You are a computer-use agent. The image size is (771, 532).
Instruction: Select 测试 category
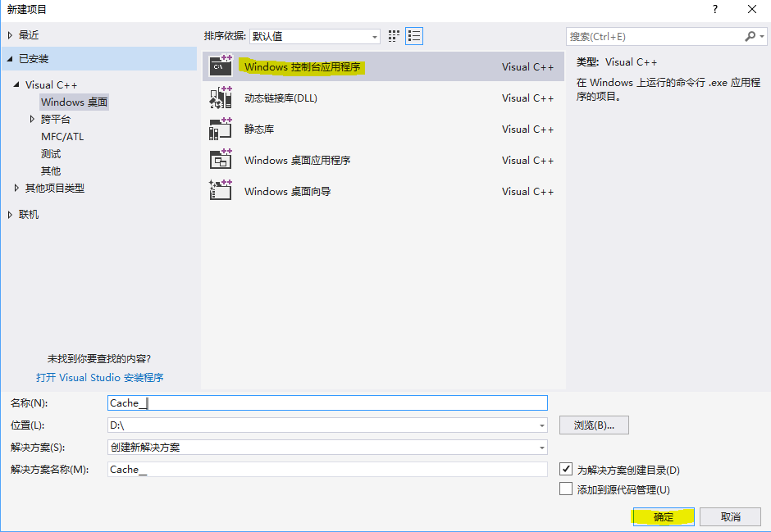pyautogui.click(x=51, y=154)
